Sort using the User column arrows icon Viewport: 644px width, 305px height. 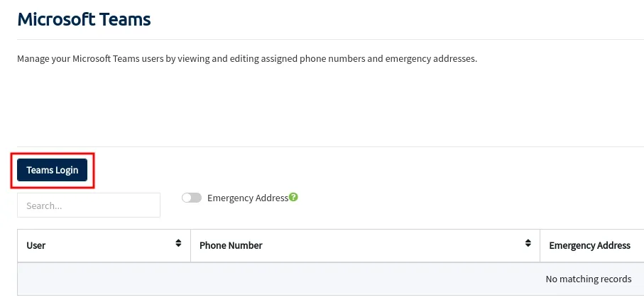tap(178, 243)
